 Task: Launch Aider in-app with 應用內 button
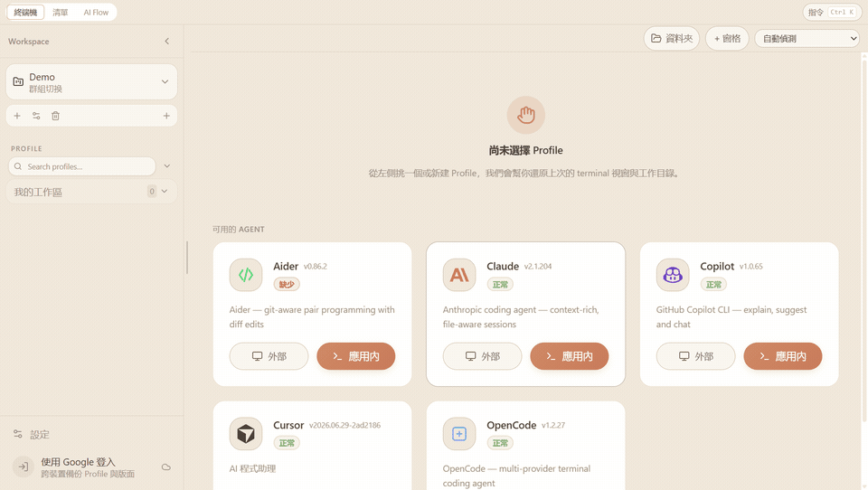(x=356, y=356)
